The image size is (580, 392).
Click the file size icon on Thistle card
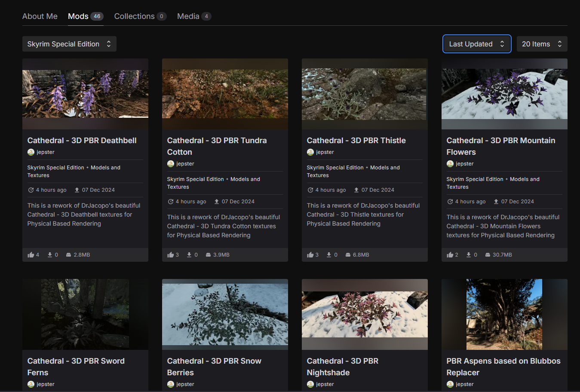click(x=348, y=255)
